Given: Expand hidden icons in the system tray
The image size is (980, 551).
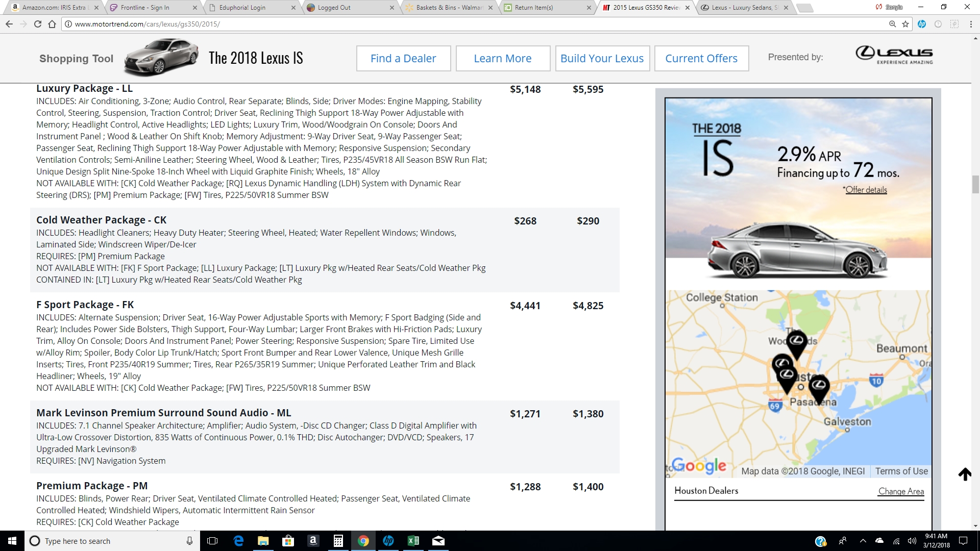Looking at the screenshot, I should tap(863, 541).
